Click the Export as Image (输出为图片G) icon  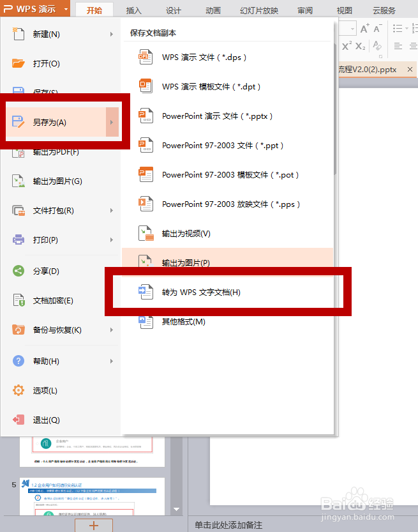tap(19, 181)
